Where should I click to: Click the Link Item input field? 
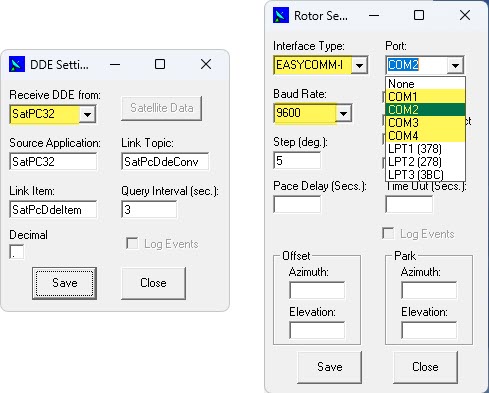click(53, 210)
